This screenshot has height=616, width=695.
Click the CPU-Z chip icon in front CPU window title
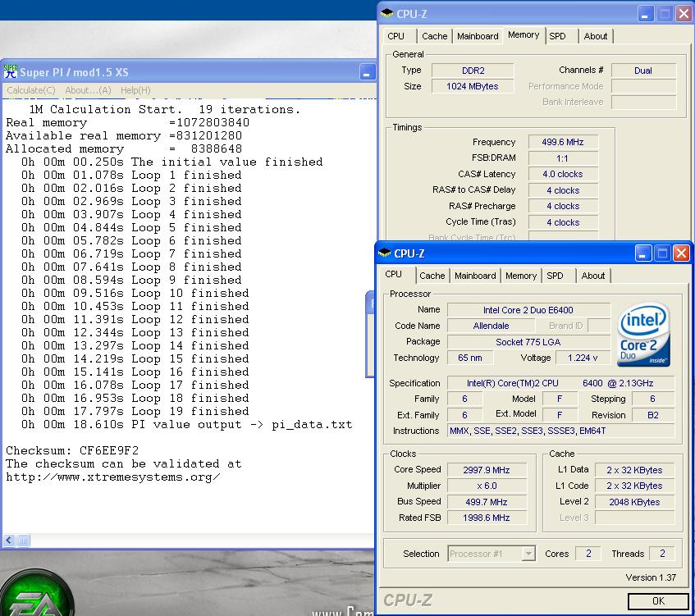point(384,253)
